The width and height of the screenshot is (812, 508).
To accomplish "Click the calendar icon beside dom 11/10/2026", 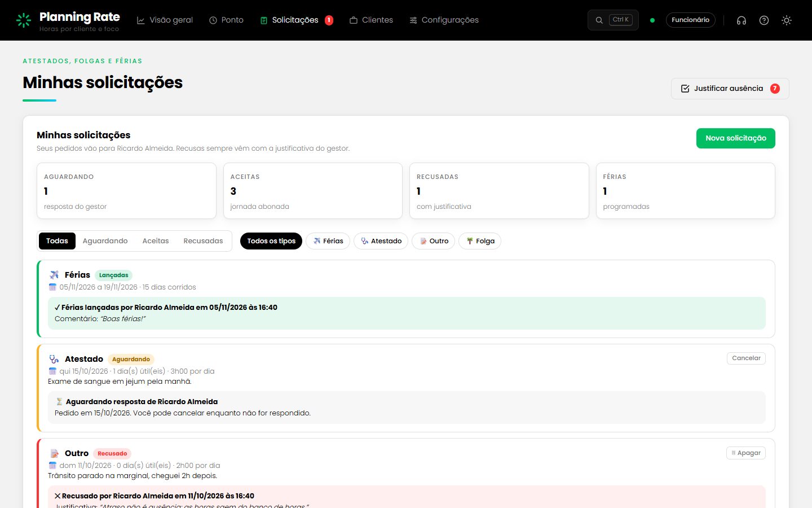I will 52,466.
